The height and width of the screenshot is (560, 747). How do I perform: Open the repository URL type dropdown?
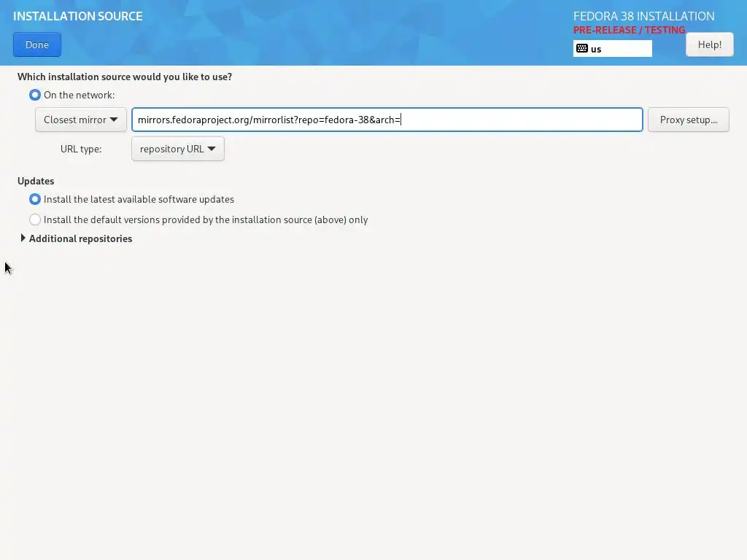pos(178,149)
